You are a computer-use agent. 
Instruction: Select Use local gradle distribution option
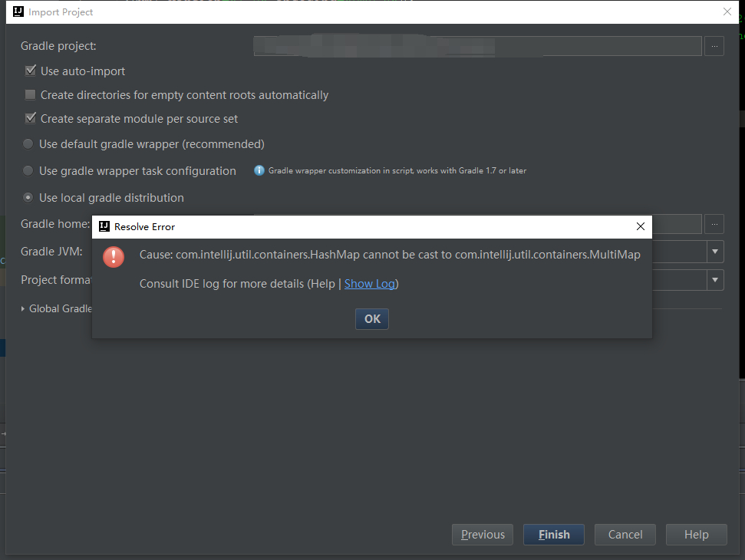(x=28, y=198)
